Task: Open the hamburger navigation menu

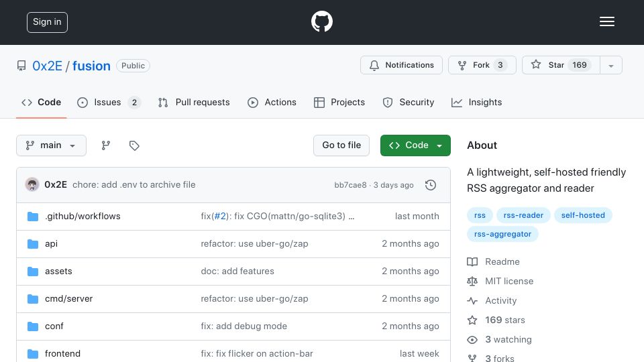Action: tap(606, 21)
